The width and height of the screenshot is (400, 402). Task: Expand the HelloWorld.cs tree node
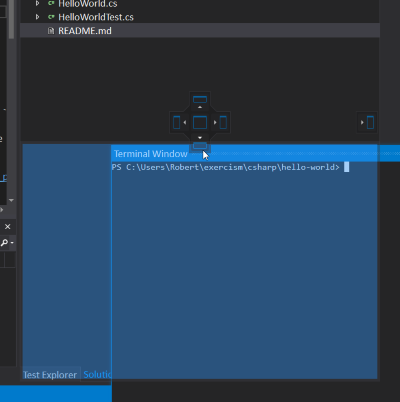click(x=37, y=3)
